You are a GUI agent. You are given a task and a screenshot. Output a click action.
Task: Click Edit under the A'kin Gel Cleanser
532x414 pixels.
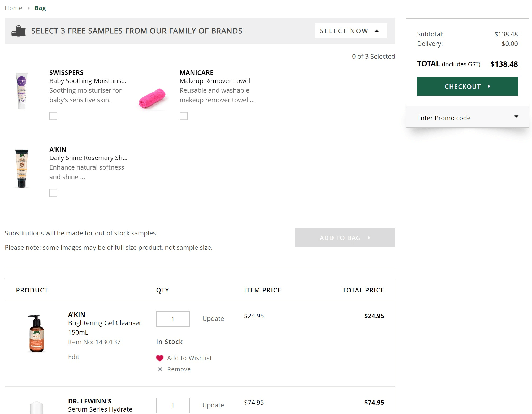[x=74, y=357]
